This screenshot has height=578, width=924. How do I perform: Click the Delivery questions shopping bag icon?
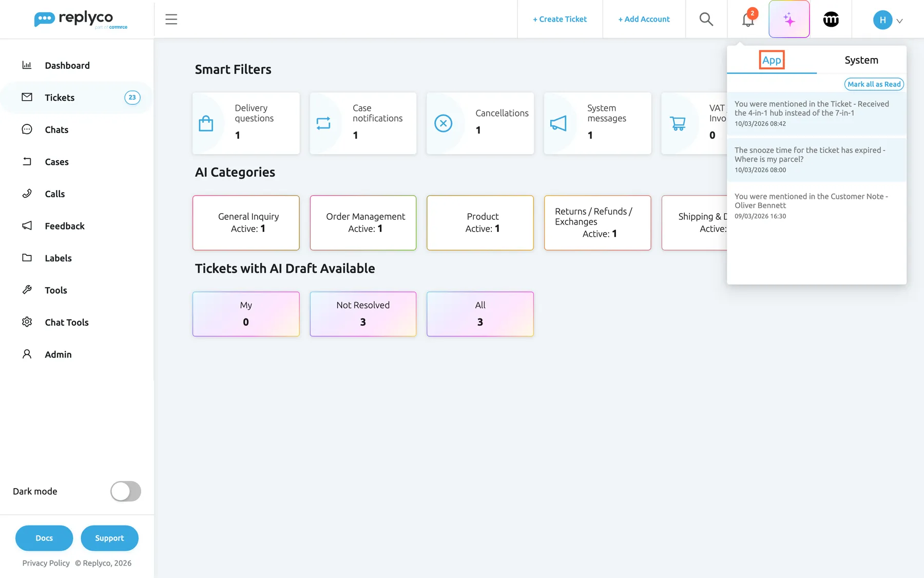206,123
